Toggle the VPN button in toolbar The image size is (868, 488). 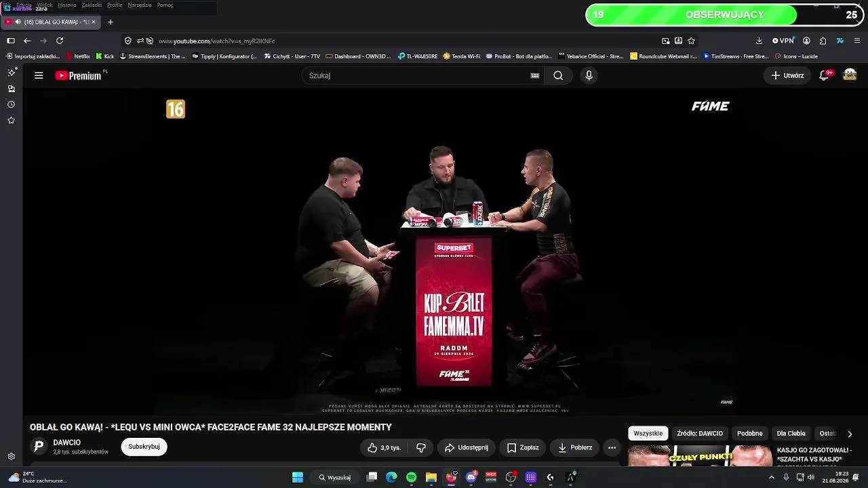[783, 41]
